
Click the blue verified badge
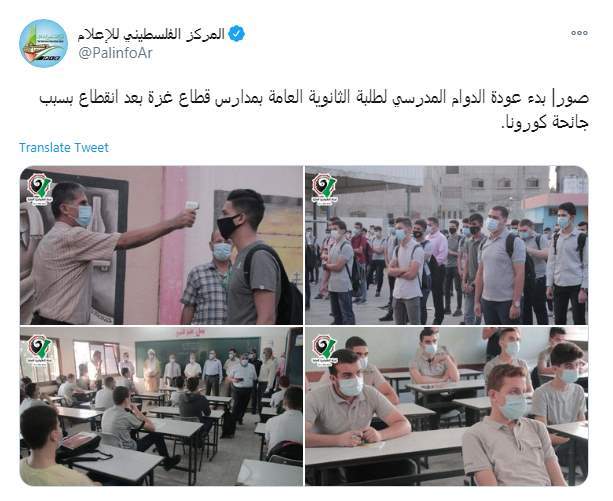click(x=236, y=34)
